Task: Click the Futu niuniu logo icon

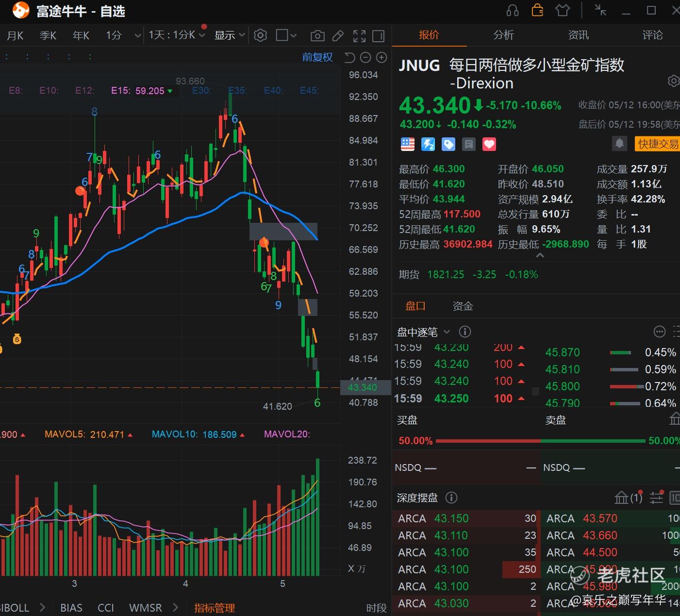Action: (x=20, y=10)
